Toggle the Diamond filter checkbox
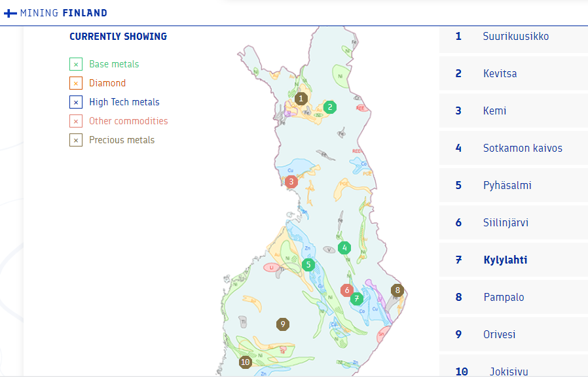The height and width of the screenshot is (380, 588). (x=76, y=83)
